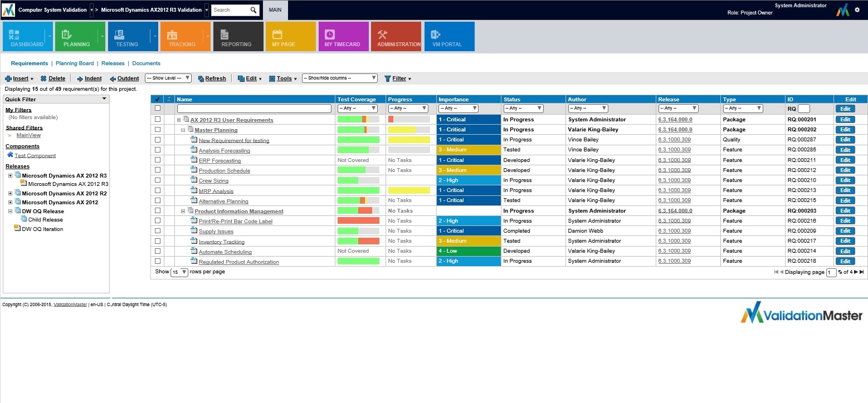Collapse the Master Planning tree node
The height and width of the screenshot is (403, 868).
tap(183, 130)
